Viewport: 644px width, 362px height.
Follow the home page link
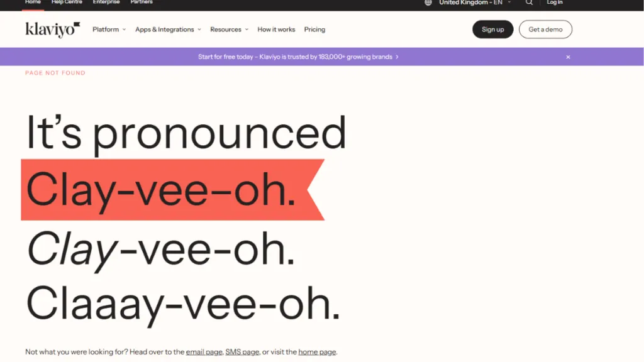[317, 352]
